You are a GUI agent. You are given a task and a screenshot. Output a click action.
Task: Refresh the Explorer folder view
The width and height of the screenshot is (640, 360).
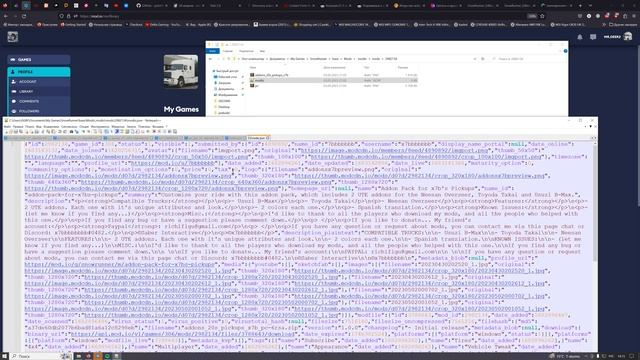pyautogui.click(x=482, y=59)
